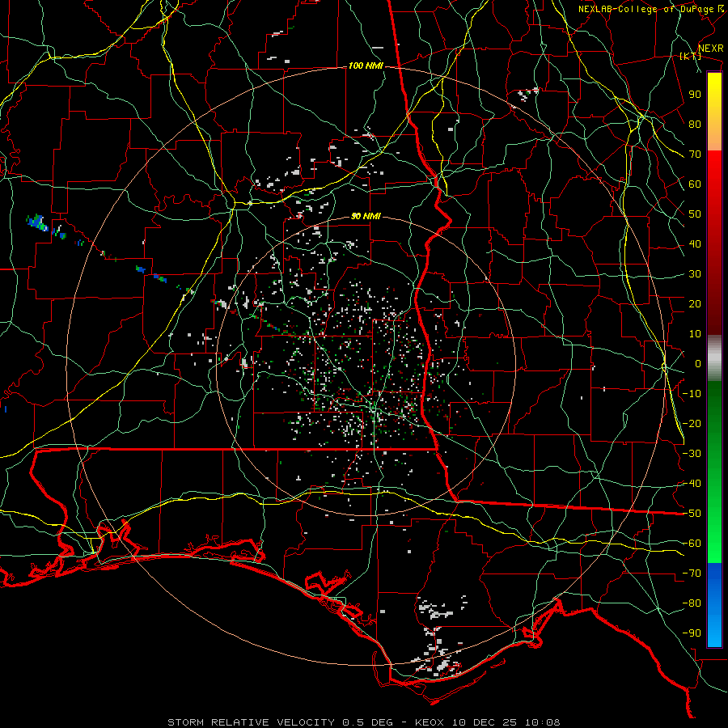Viewport: 728px width, 728px height.
Task: Click the 70 value on the velocity scale
Action: 695,154
